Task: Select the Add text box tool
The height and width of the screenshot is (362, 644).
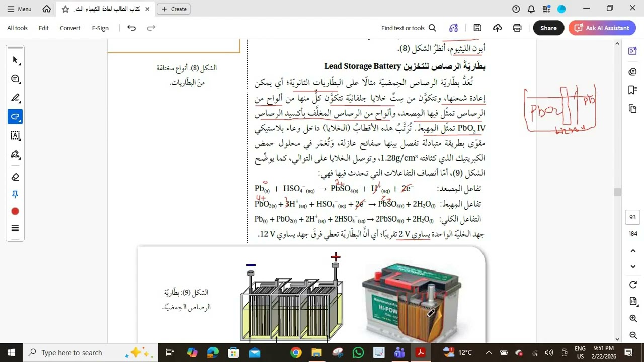Action: click(x=15, y=136)
